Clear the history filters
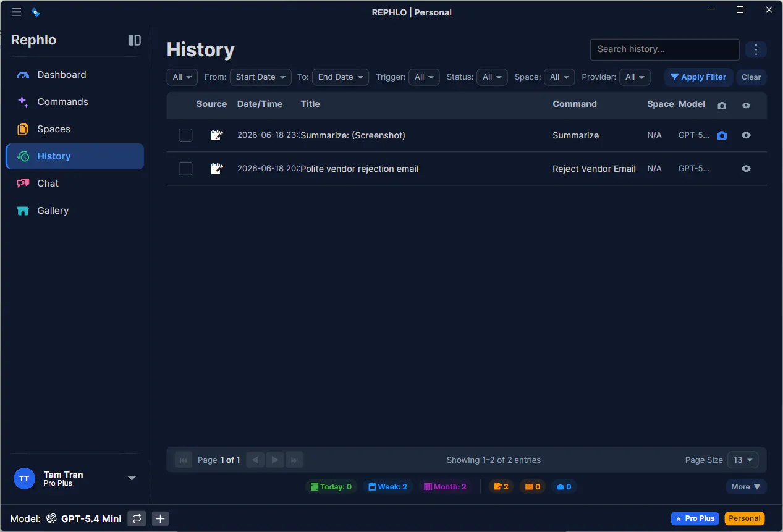Image resolution: width=783 pixels, height=532 pixels. 751,77
